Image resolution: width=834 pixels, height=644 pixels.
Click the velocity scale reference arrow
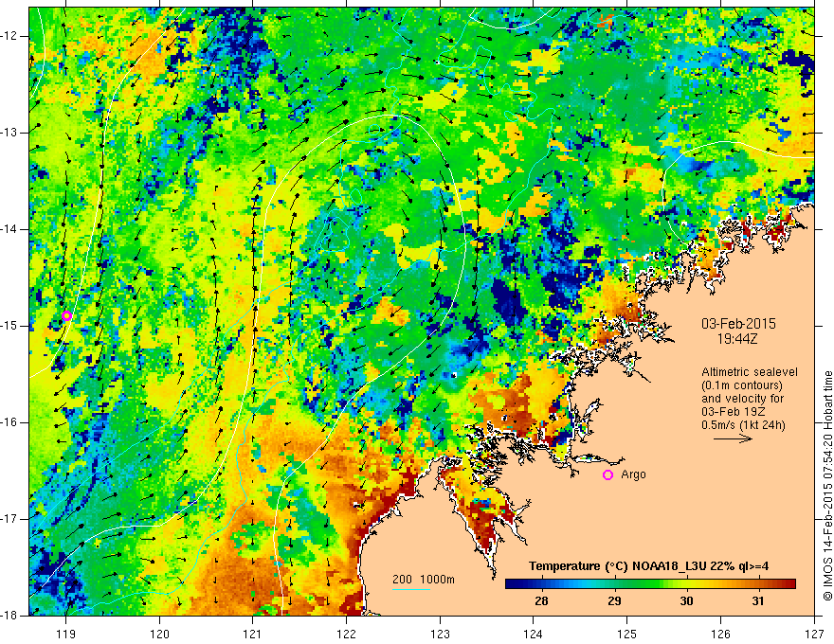tap(733, 438)
